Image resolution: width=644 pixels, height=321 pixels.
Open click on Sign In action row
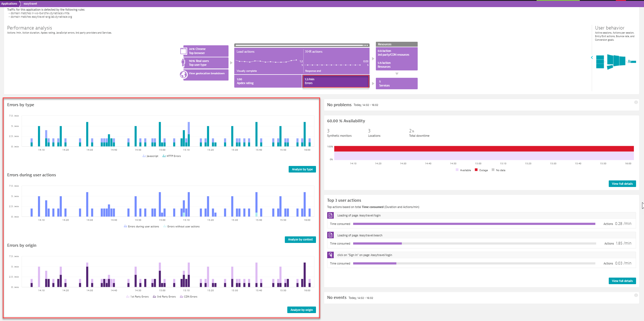pos(481,255)
